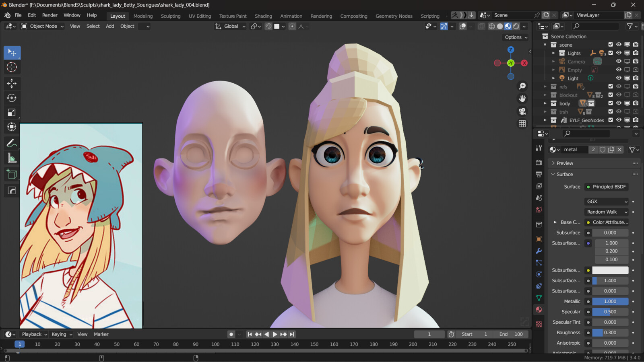Click the zoom viewport icon

(522, 86)
